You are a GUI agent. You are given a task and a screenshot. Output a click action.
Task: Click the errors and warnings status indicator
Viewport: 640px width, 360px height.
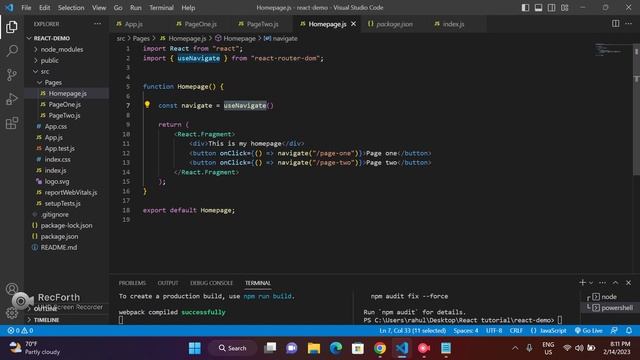20,331
